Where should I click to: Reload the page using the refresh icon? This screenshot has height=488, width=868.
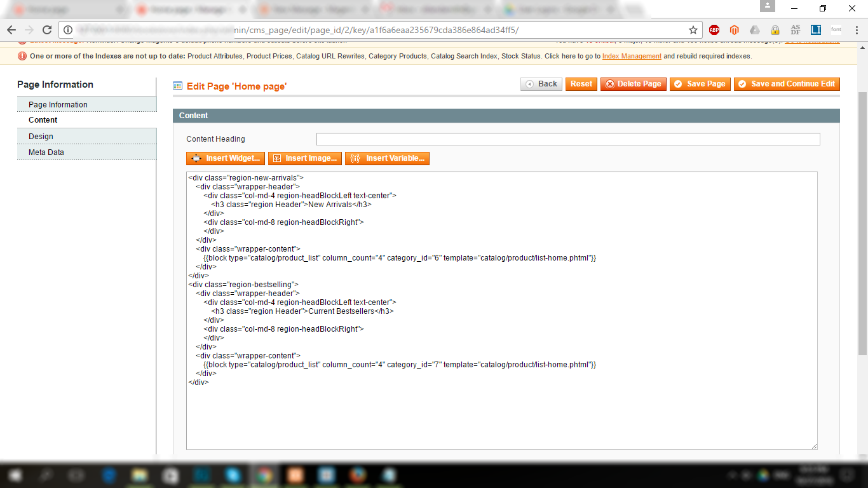[x=46, y=30]
